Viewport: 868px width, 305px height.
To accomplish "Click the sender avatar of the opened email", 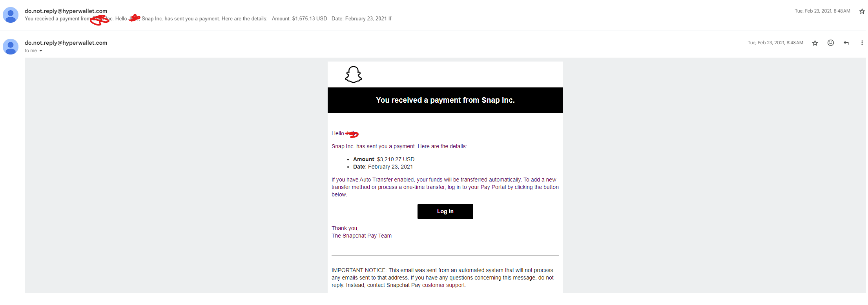I will click(x=11, y=47).
